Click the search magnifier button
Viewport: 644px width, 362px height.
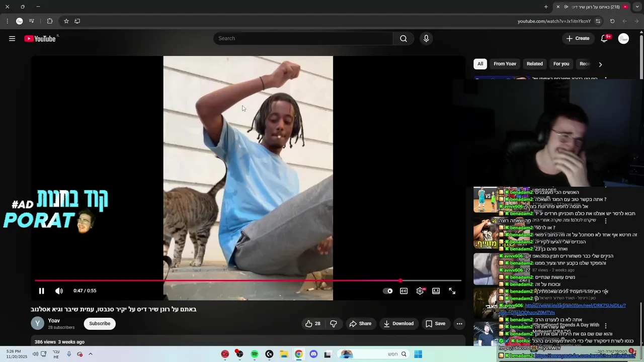(404, 39)
